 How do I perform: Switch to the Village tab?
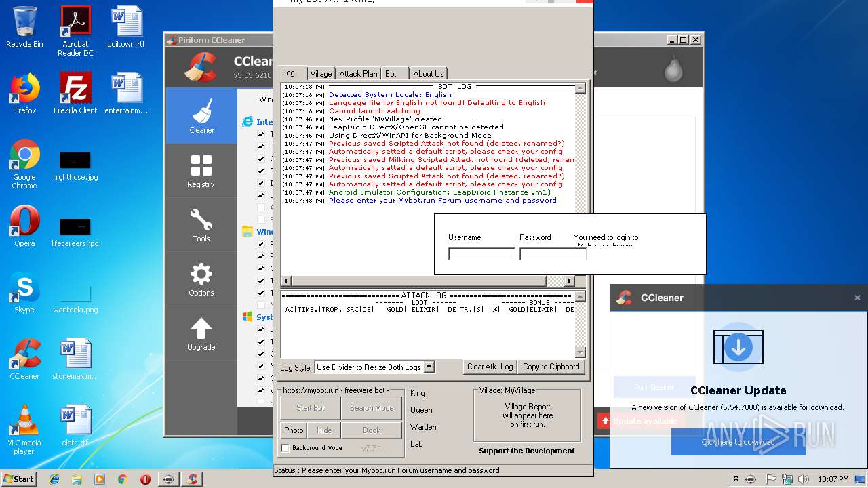point(321,73)
